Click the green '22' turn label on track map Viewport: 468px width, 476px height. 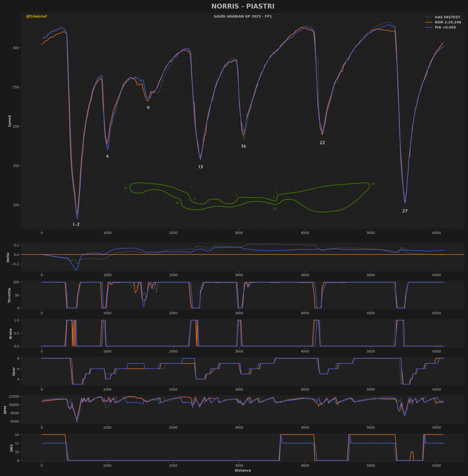275,209
